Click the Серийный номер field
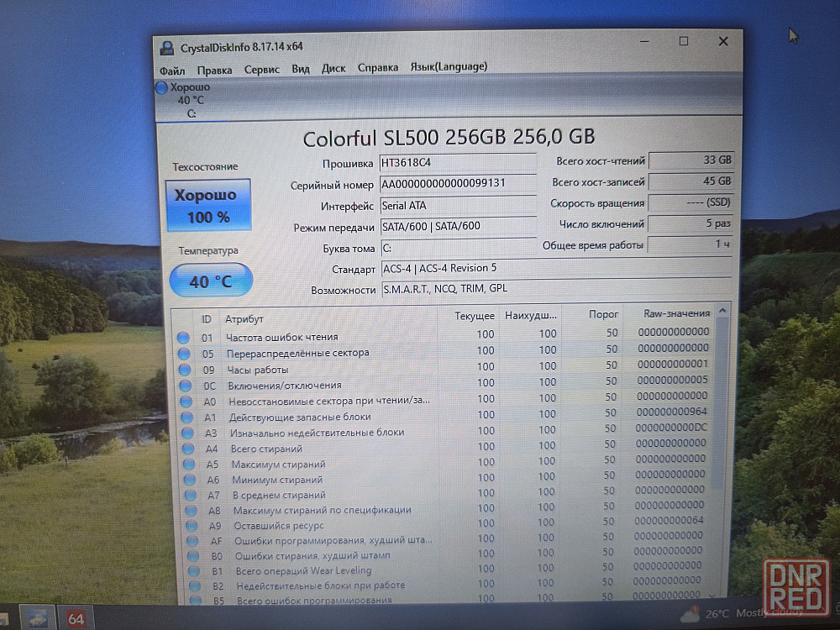The image size is (840, 630). 458,183
